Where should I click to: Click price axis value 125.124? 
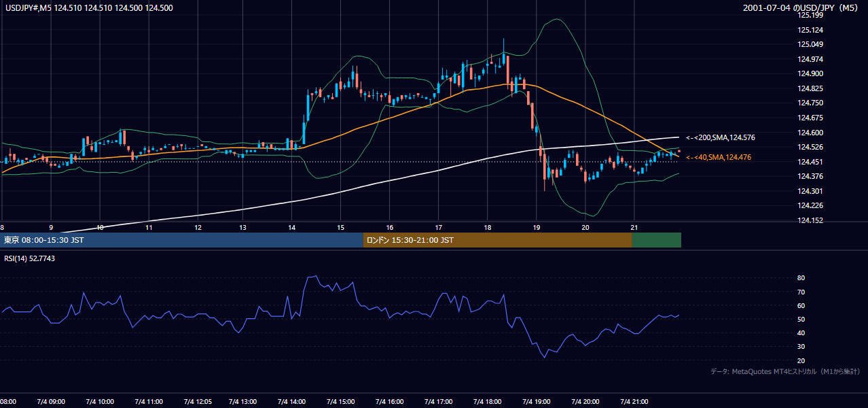pos(810,30)
